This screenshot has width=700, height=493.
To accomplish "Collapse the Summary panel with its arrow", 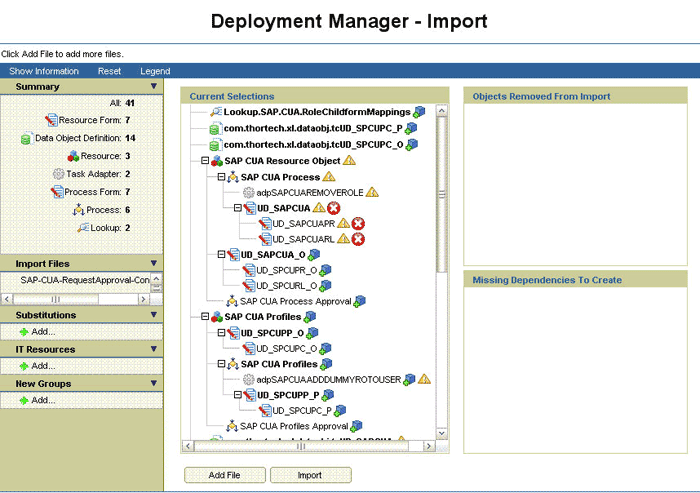I will click(x=154, y=86).
